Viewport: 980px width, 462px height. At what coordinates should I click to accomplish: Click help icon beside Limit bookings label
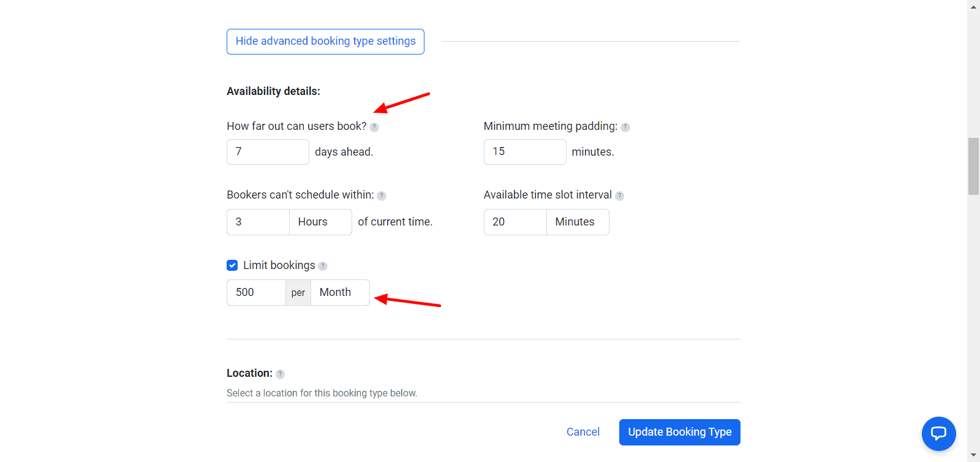323,266
